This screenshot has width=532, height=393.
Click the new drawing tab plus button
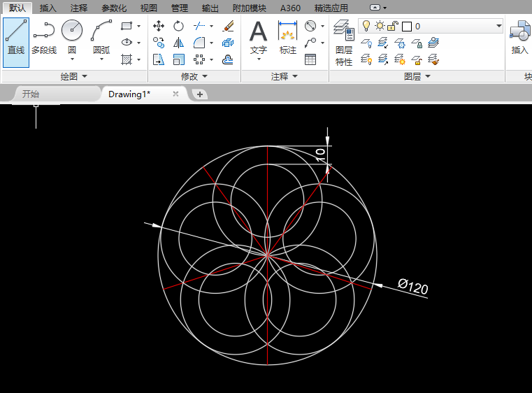(x=199, y=94)
